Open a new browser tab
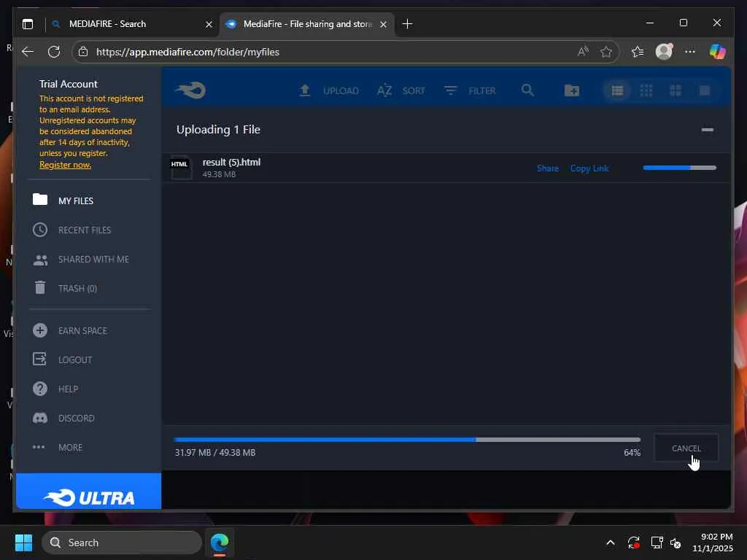Viewport: 747px width, 560px height. (407, 24)
